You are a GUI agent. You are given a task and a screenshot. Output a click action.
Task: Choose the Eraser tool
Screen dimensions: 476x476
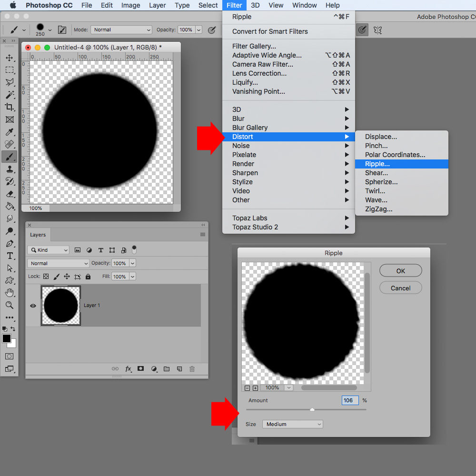pyautogui.click(x=10, y=194)
